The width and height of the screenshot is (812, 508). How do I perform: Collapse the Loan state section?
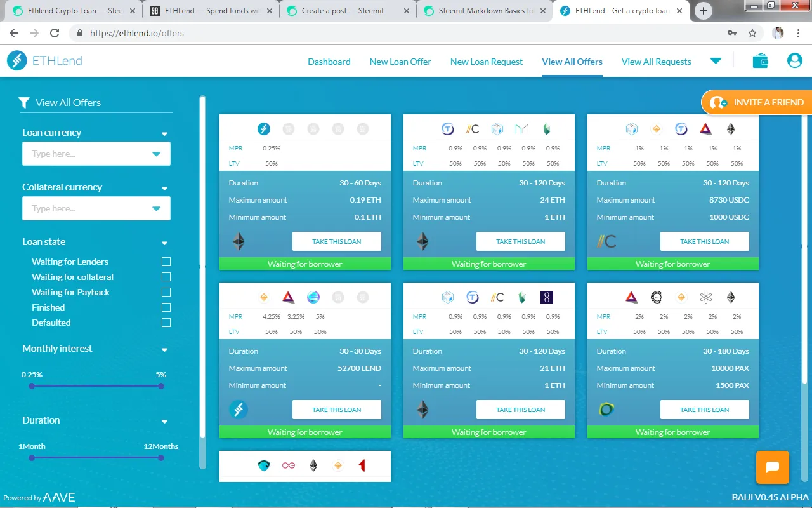coord(165,243)
